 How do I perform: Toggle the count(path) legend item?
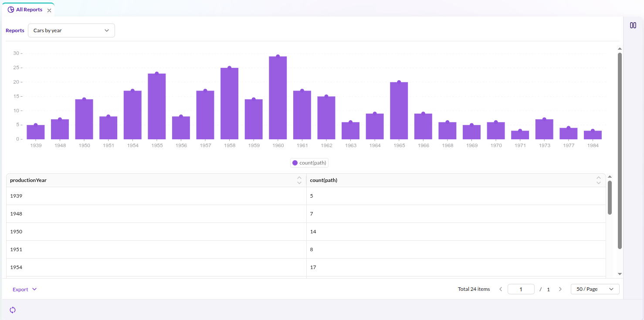click(x=309, y=163)
